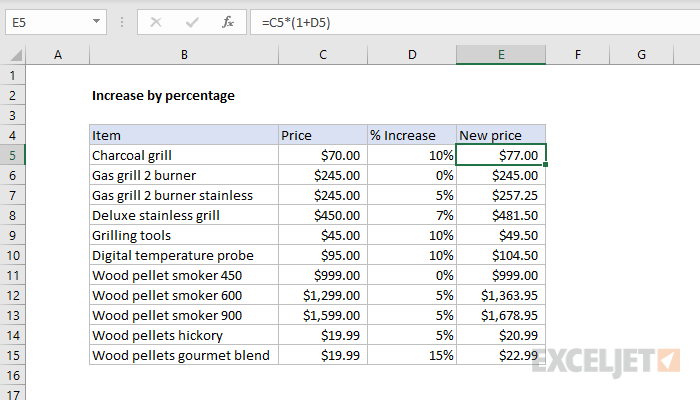Select column B header
The height and width of the screenshot is (400, 700).
tap(184, 55)
